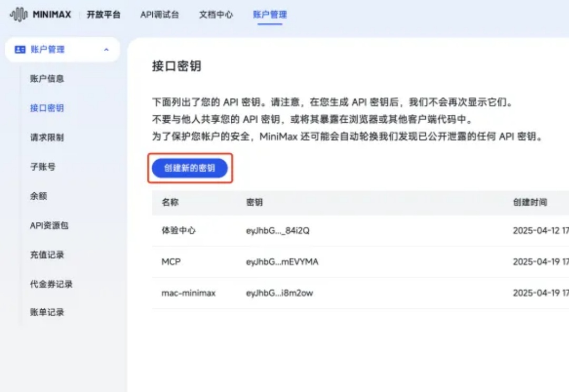
Task: Open 代金券记录 sidebar item
Action: click(x=51, y=284)
